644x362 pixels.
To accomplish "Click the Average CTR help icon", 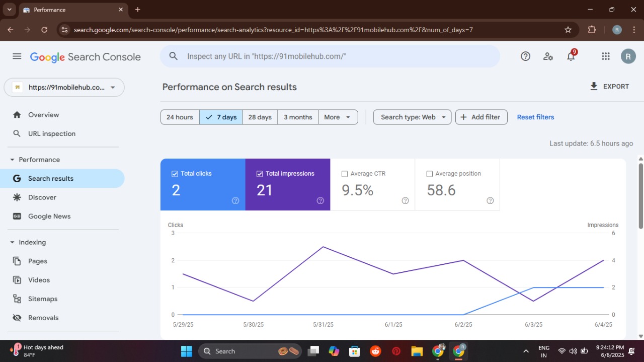I will [406, 200].
